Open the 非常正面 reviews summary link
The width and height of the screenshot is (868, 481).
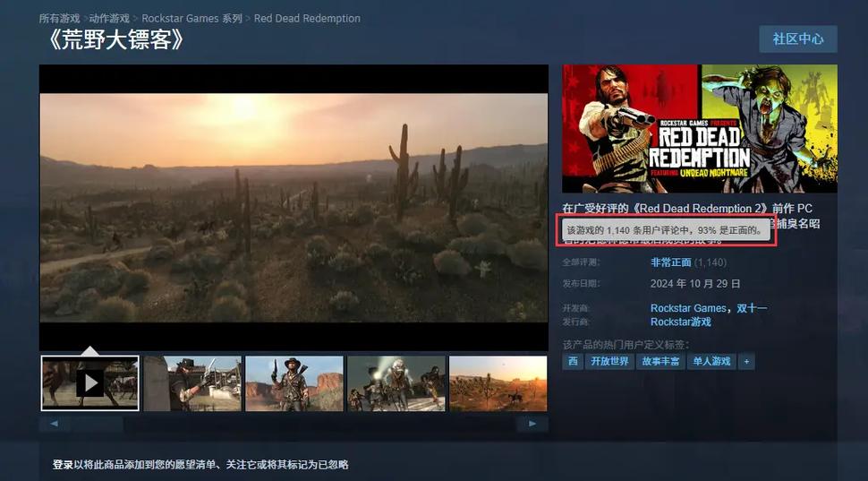pos(670,262)
